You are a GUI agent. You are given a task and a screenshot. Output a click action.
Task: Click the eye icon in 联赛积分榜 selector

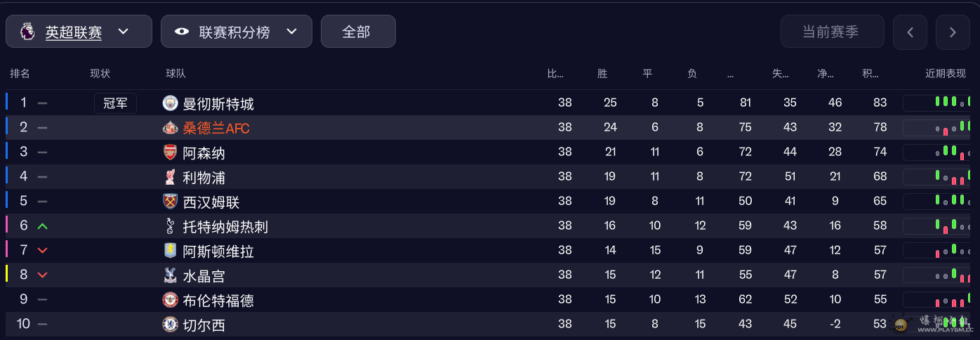click(x=182, y=32)
